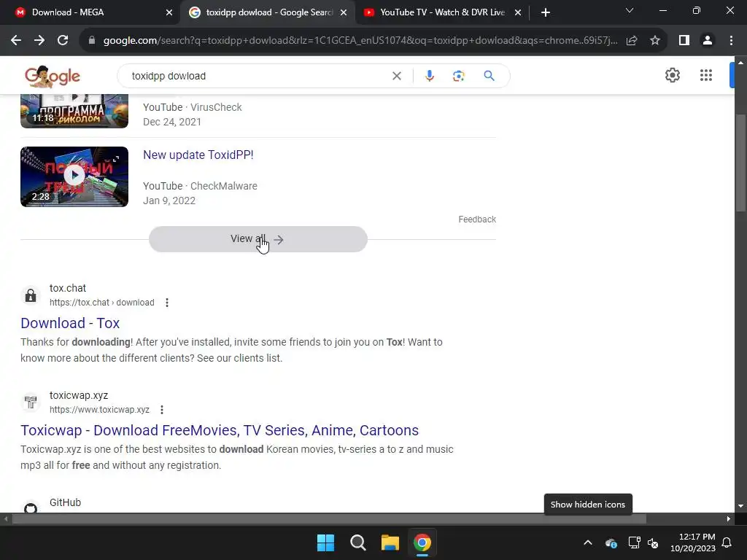Open the 11:18 video thumbnail
747x560 pixels.
tap(74, 111)
